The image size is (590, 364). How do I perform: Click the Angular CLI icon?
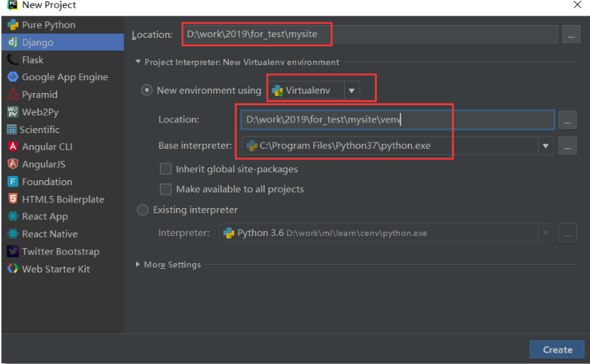pyautogui.click(x=13, y=147)
